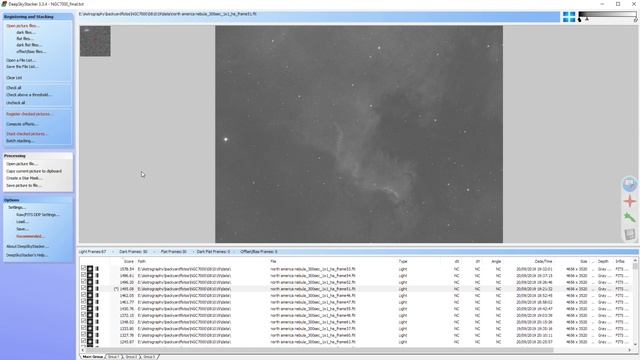
Task: Click the file list vertical scrollbar down arrow
Action: (x=635, y=344)
